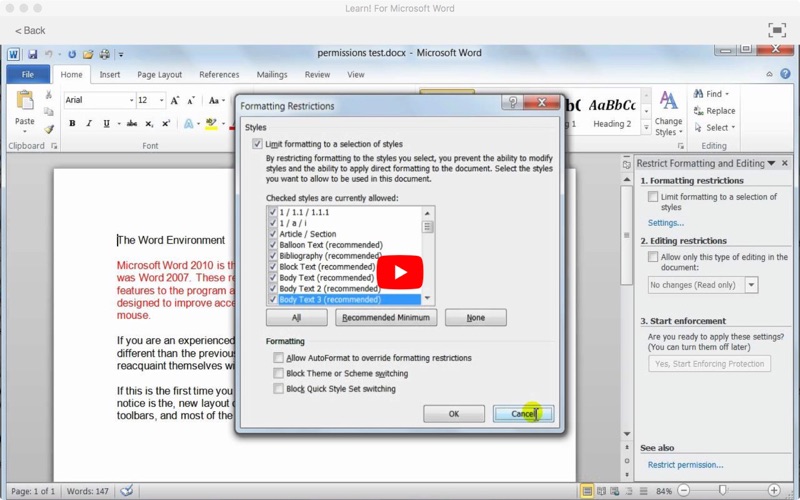Switch to the Page Layout tab

[x=159, y=74]
